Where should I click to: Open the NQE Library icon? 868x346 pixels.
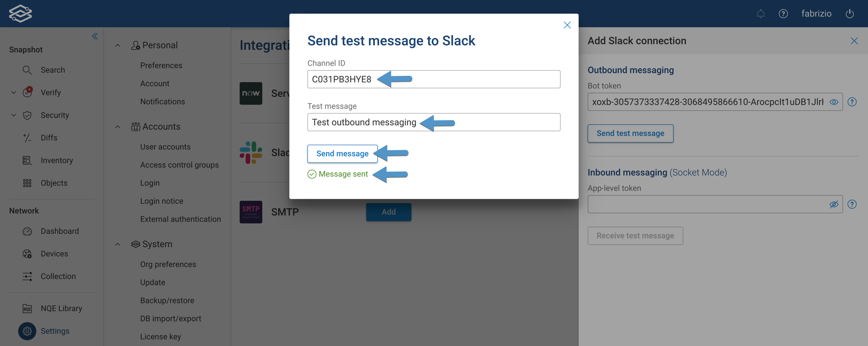click(27, 308)
